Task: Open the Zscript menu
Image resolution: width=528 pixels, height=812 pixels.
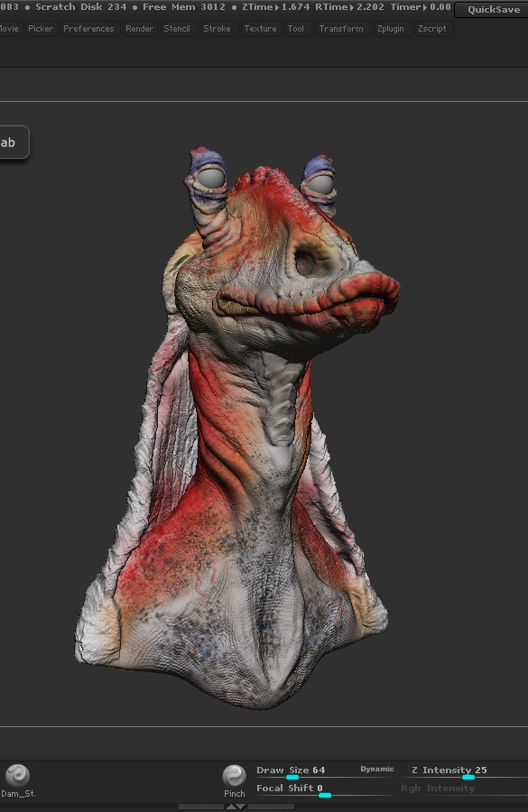Action: click(432, 29)
